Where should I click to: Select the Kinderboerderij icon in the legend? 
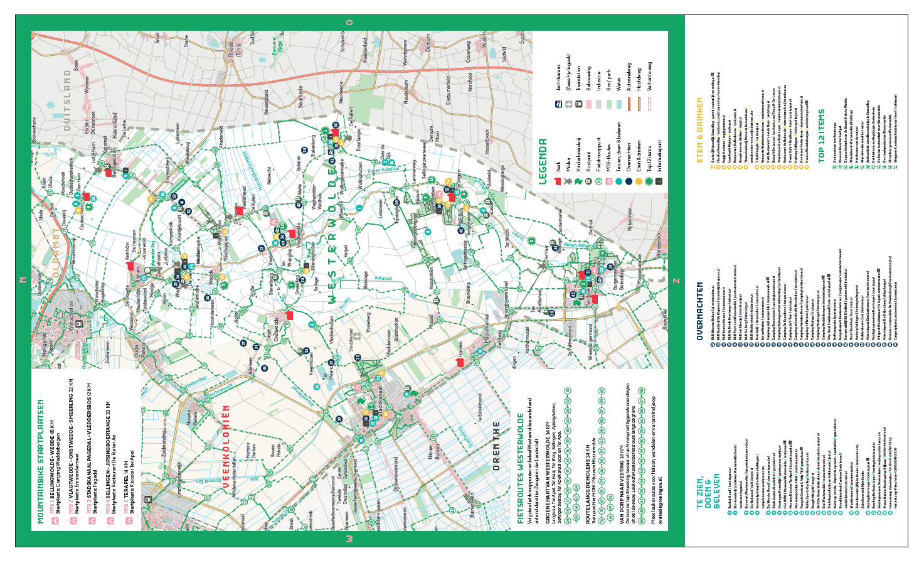[x=578, y=181]
